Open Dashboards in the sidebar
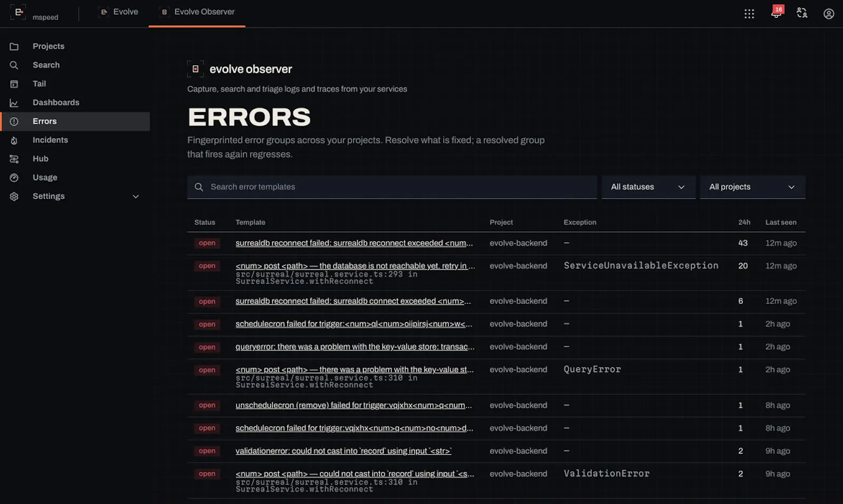This screenshot has width=843, height=504. [x=56, y=103]
